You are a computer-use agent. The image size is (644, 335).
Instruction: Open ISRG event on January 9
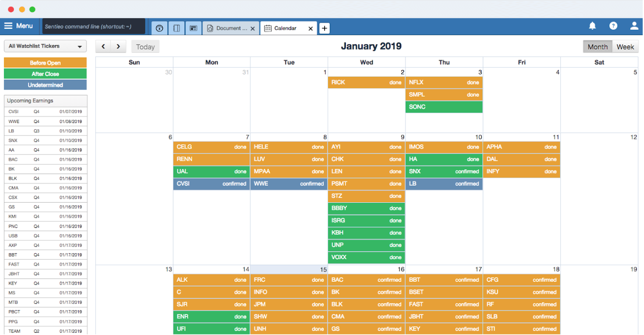click(367, 221)
